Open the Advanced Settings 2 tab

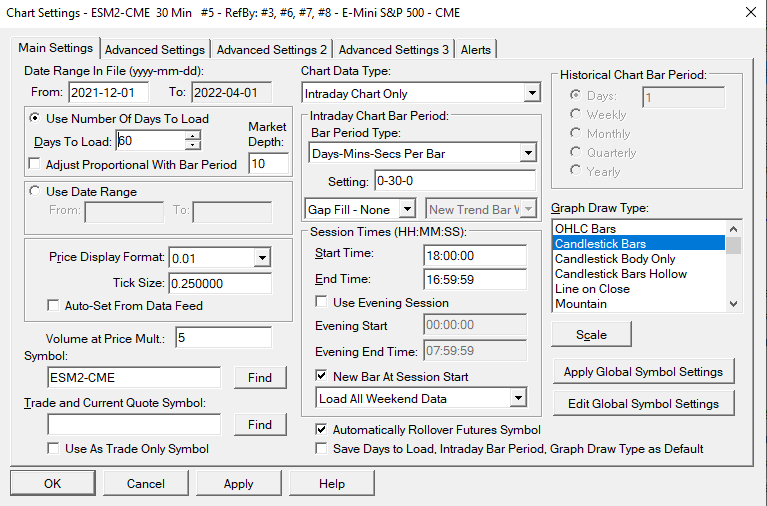(271, 49)
